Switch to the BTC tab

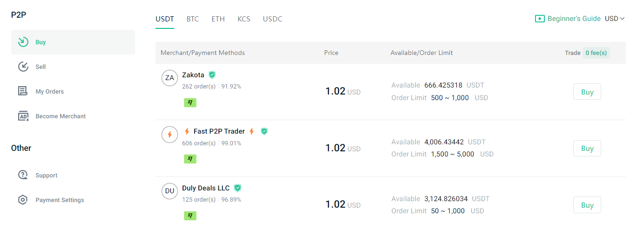(x=193, y=19)
